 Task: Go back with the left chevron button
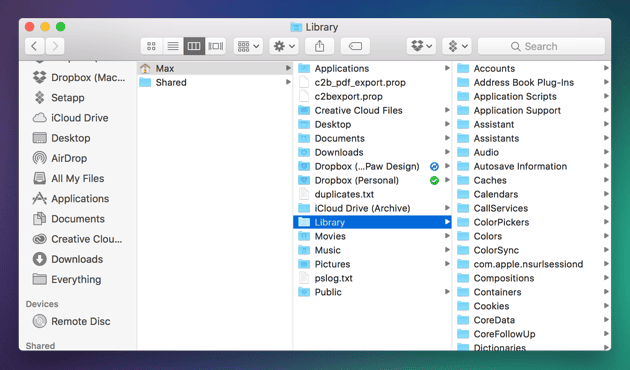(x=35, y=46)
